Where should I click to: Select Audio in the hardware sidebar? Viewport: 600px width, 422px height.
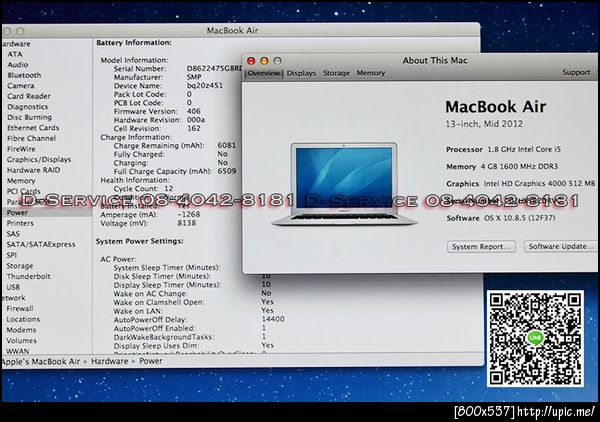(18, 65)
